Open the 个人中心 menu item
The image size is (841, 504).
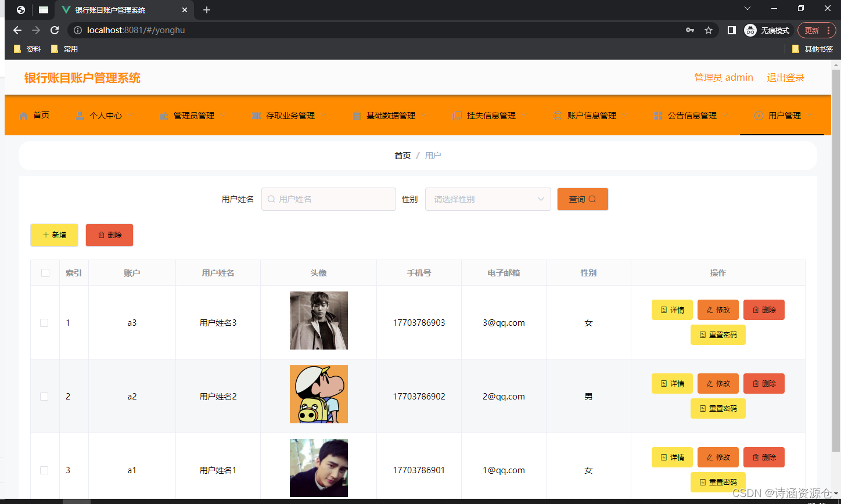[x=105, y=116]
